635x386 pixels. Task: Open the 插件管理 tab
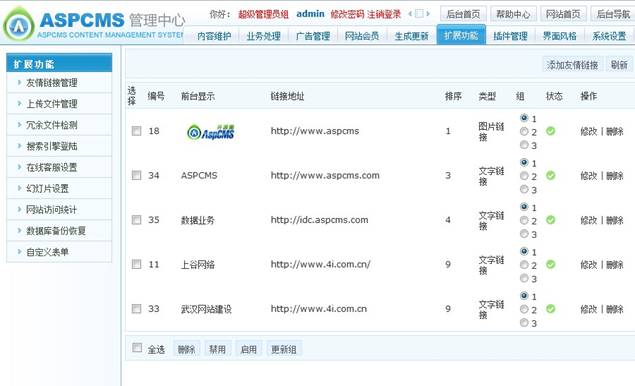tap(510, 36)
